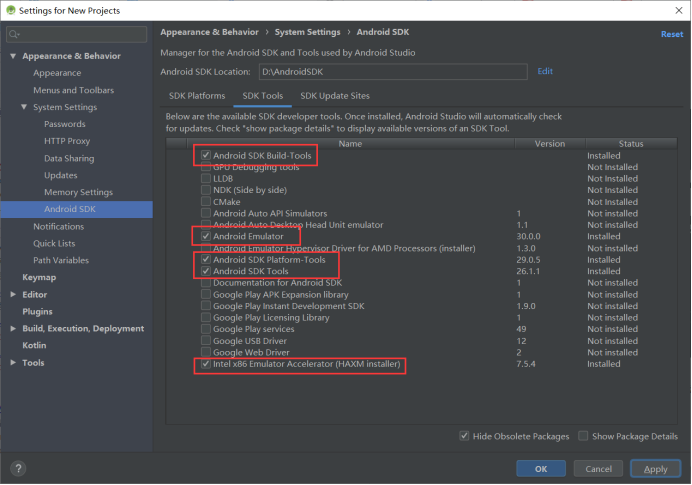Open the Plugins settings page
The height and width of the screenshot is (485, 692).
click(37, 311)
